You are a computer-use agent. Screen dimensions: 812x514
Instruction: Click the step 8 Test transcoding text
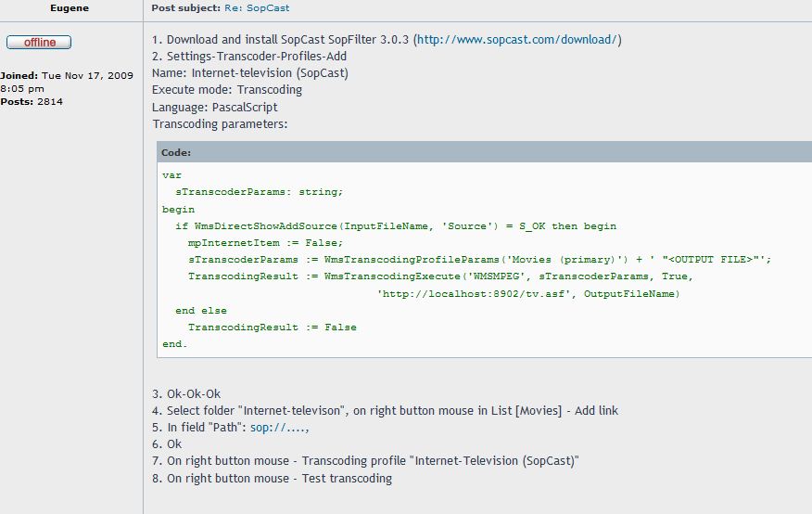(272, 478)
